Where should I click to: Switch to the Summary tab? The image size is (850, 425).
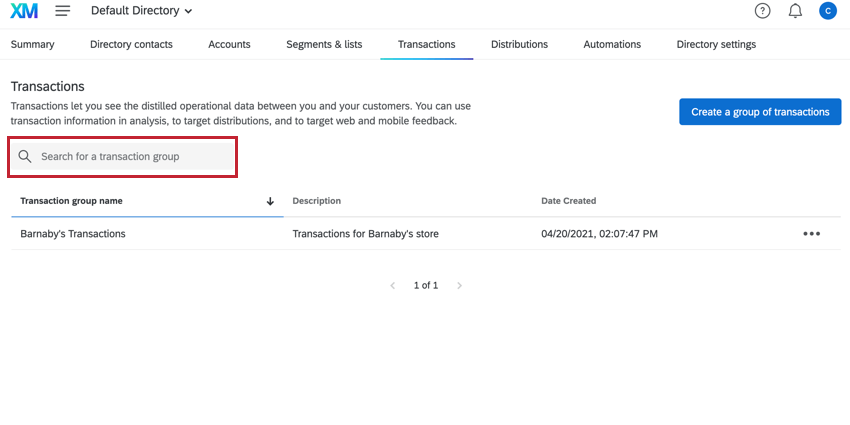click(x=32, y=44)
